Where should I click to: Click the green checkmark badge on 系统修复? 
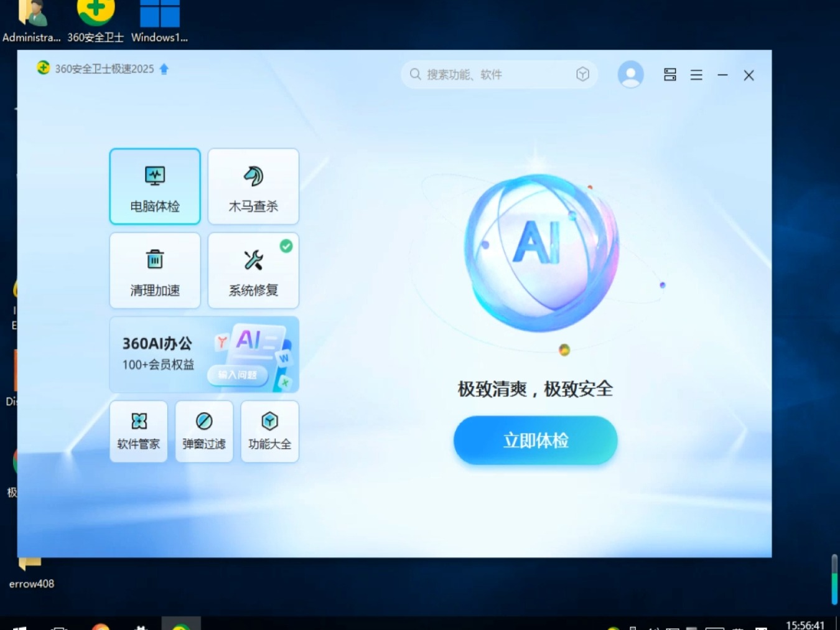(x=286, y=246)
